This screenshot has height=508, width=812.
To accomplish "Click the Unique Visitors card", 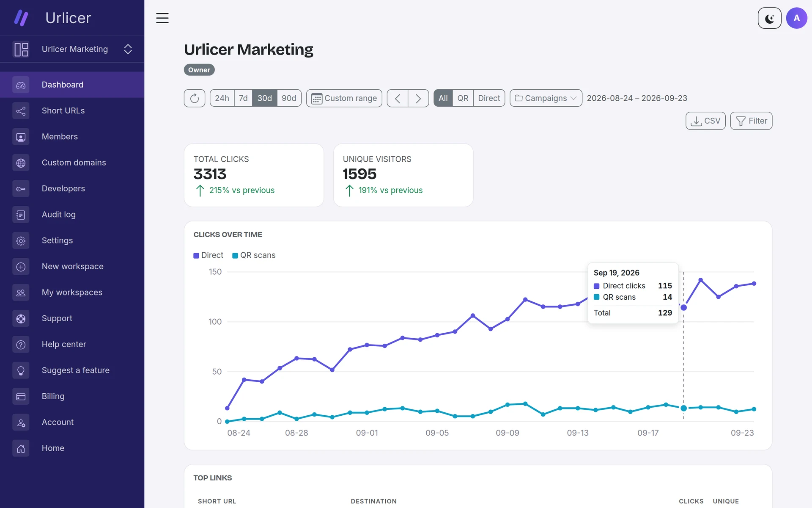I will 403,175.
